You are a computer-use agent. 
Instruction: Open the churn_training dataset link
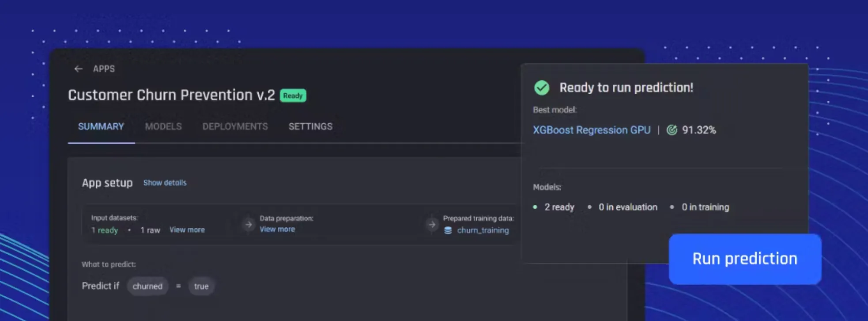click(483, 230)
